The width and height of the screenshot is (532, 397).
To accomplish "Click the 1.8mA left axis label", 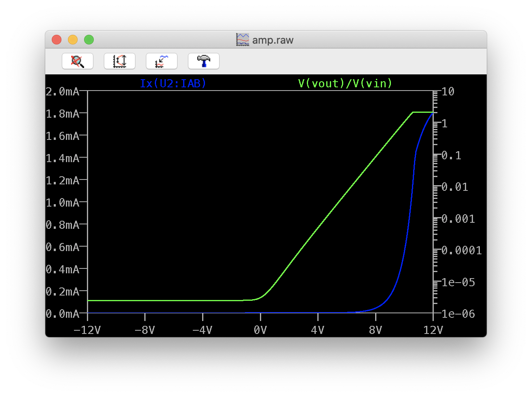I will coord(63,114).
